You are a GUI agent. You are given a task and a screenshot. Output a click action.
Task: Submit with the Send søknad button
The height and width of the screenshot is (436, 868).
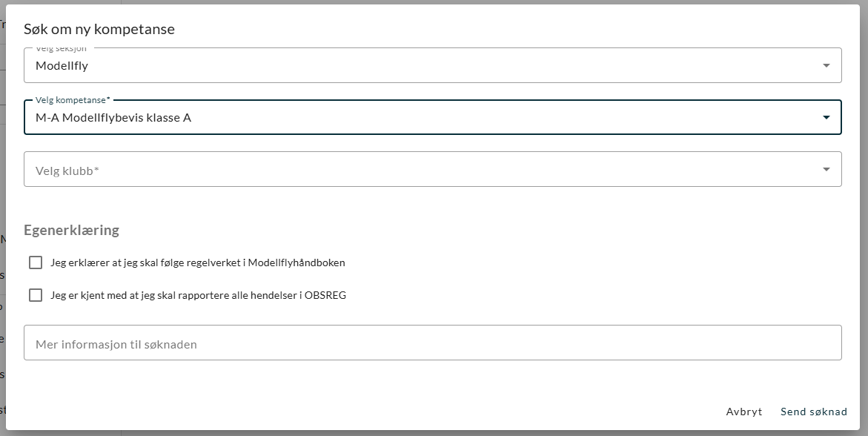coord(813,412)
